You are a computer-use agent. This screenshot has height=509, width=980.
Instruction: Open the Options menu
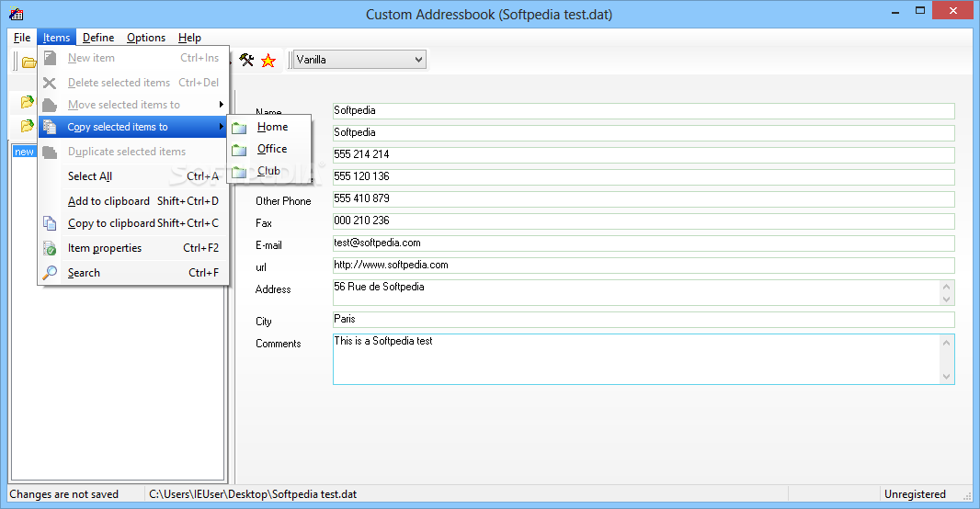(x=146, y=38)
